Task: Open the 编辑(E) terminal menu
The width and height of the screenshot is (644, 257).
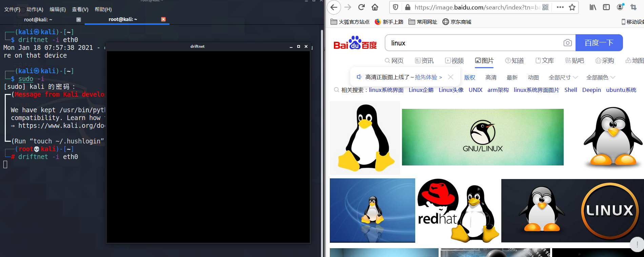Action: click(x=58, y=9)
